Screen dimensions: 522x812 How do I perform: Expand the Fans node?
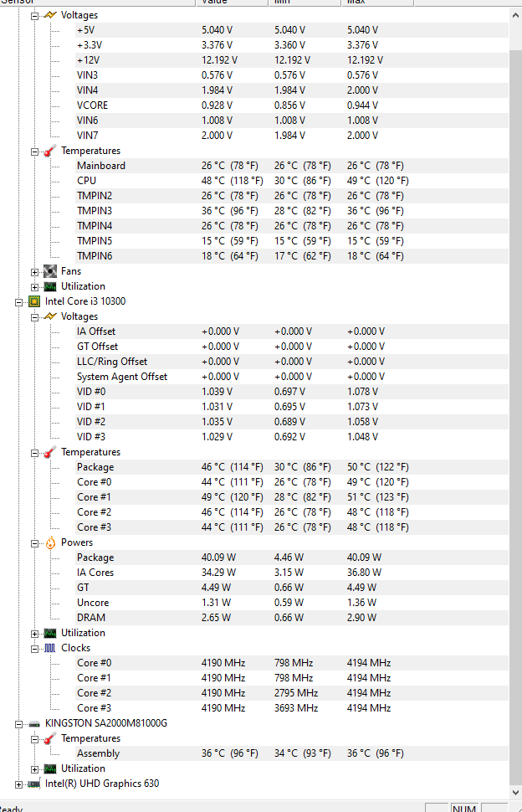coord(35,272)
